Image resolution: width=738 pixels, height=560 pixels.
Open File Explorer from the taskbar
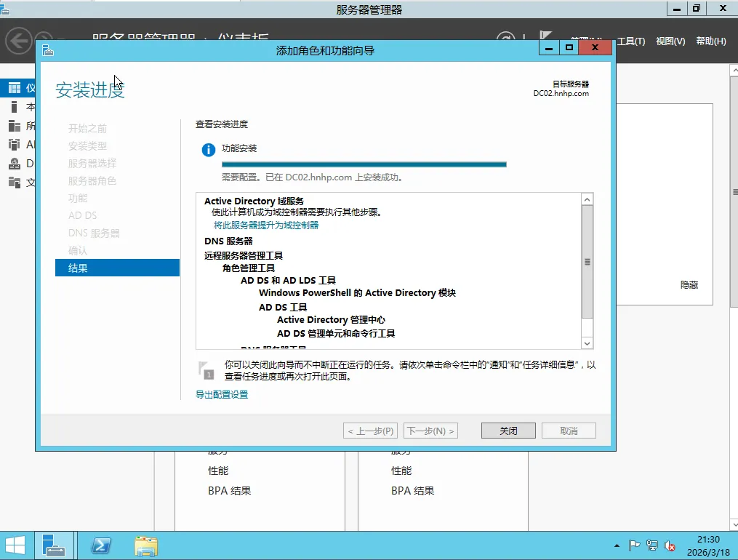click(145, 545)
